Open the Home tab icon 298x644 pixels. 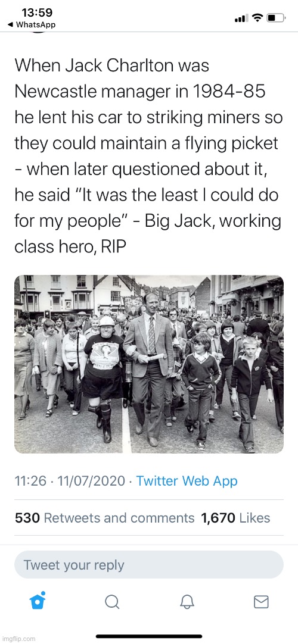point(38,601)
